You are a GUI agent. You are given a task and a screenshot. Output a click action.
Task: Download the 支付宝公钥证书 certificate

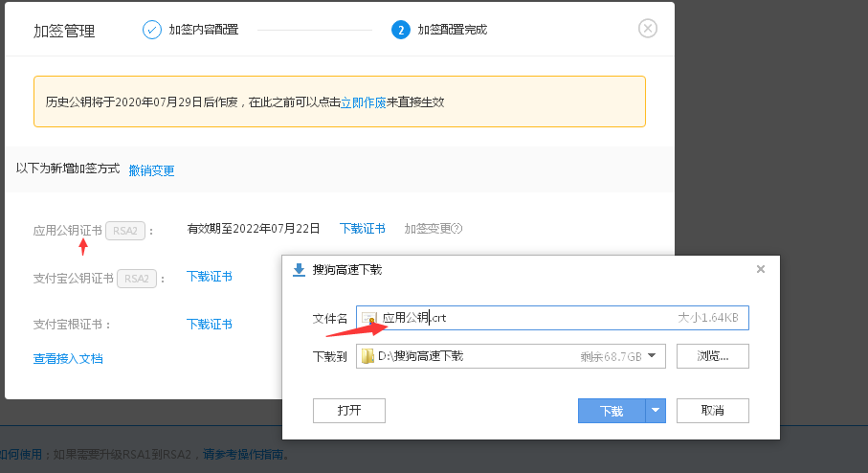click(210, 277)
